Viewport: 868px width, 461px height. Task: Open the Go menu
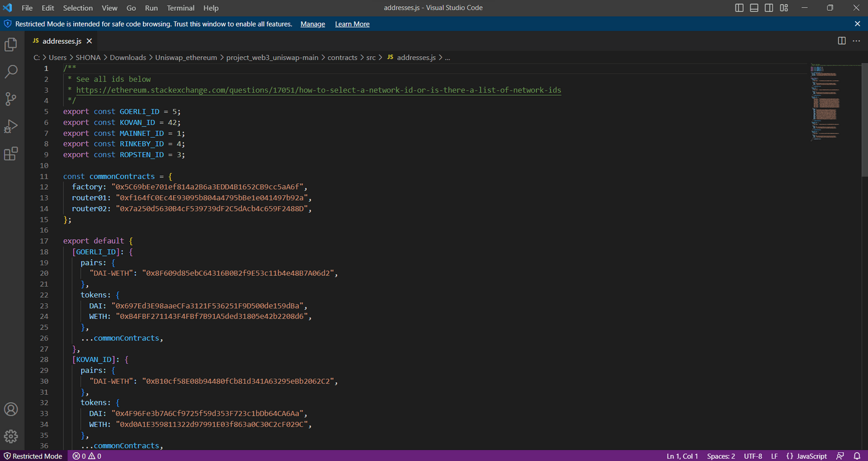point(131,8)
